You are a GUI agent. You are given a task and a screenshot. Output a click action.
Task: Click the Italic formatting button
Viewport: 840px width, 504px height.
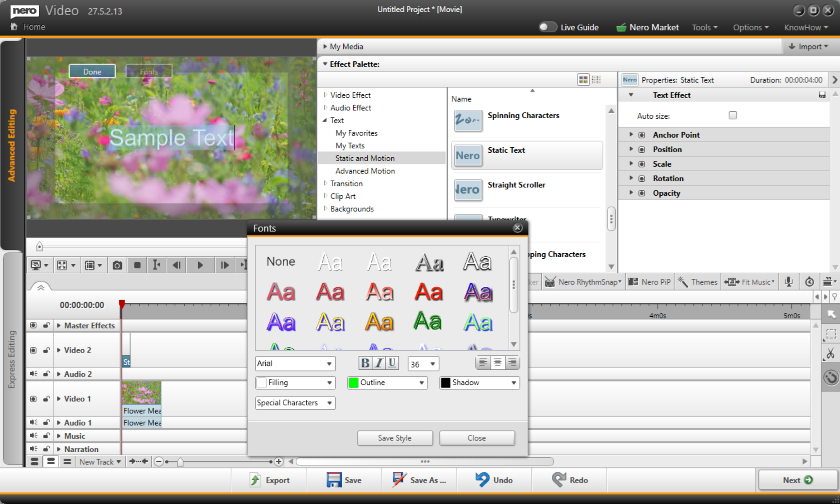tap(379, 363)
